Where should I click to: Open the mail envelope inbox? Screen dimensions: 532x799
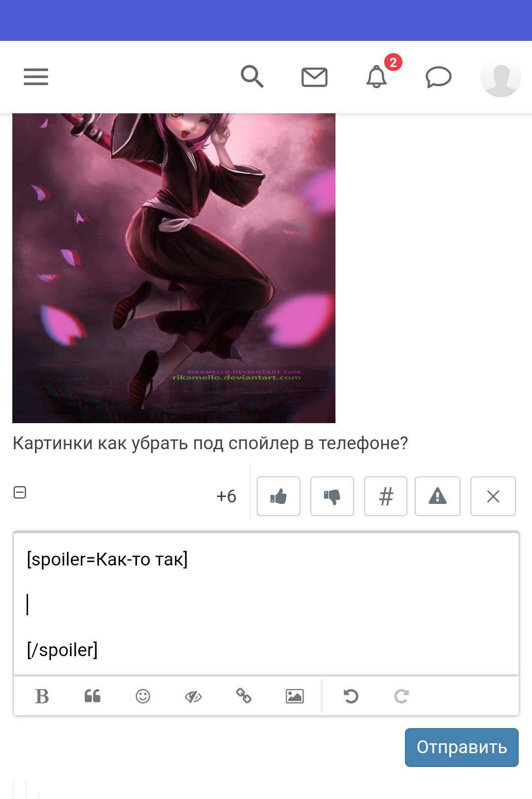tap(314, 77)
